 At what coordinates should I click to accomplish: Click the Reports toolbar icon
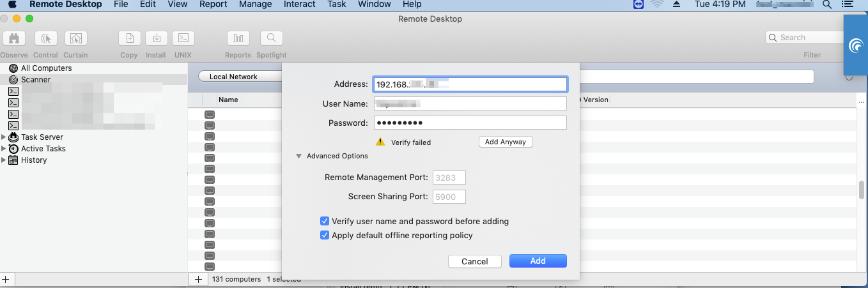[238, 38]
